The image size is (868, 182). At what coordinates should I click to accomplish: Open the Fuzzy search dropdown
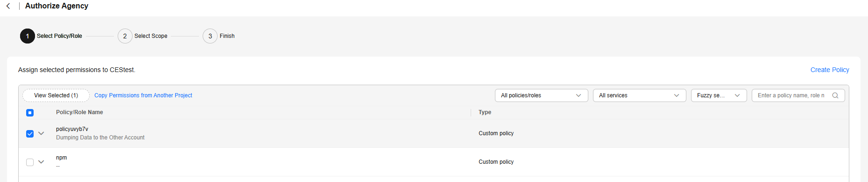coord(719,95)
